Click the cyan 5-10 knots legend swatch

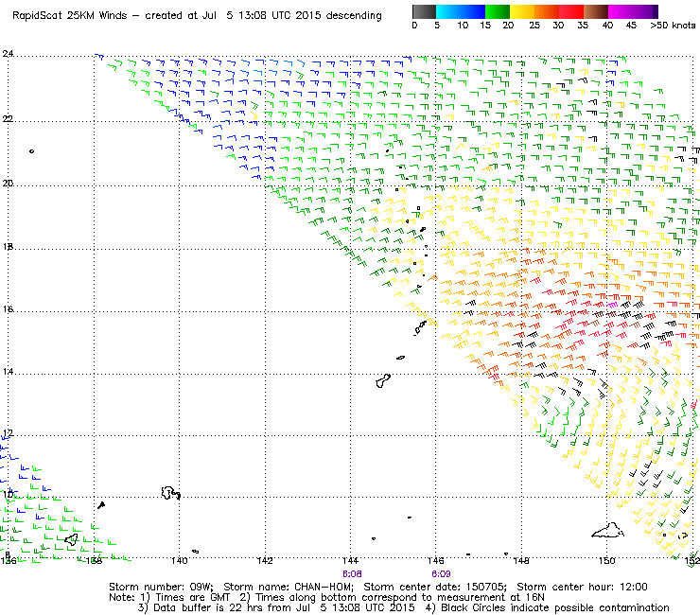click(x=448, y=11)
